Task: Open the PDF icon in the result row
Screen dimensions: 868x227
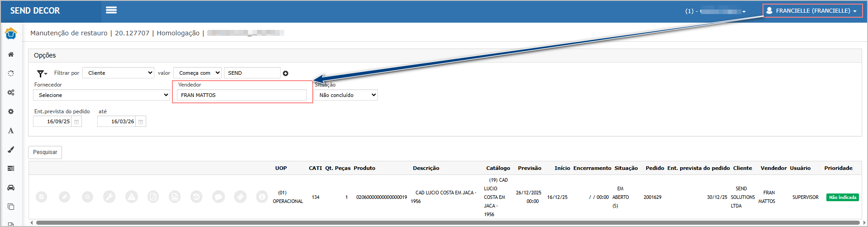Action: coord(153,197)
